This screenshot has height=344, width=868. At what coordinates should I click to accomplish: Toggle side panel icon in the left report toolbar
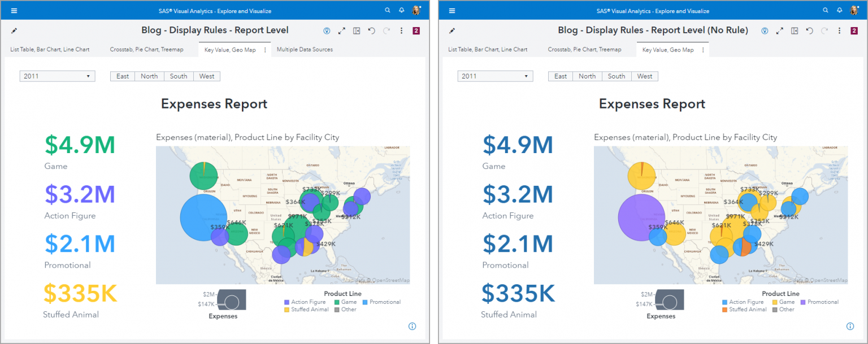click(357, 31)
